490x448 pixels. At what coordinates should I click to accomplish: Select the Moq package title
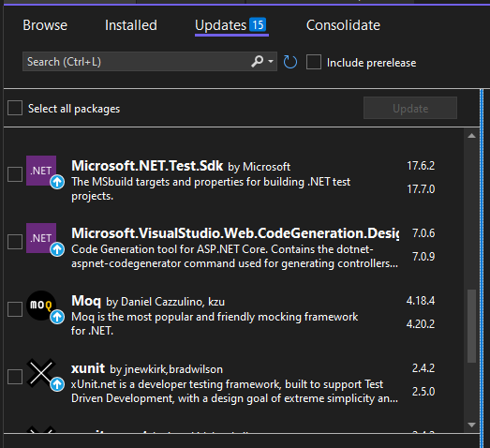[x=86, y=301]
